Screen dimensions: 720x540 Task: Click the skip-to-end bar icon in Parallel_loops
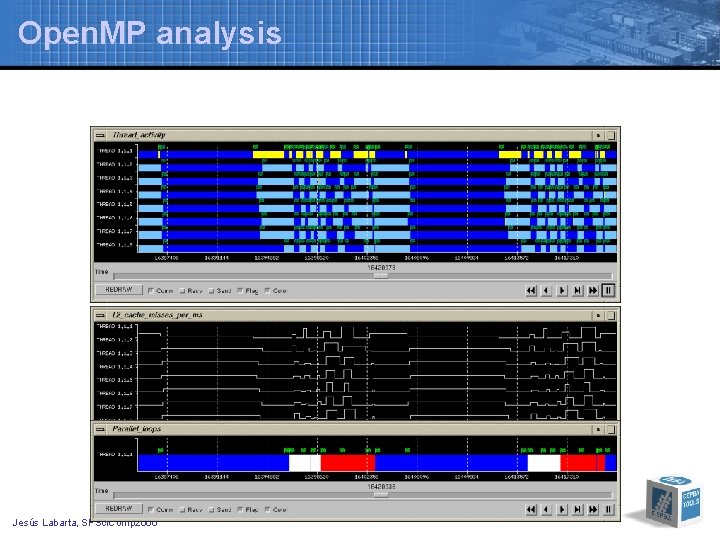[x=578, y=509]
